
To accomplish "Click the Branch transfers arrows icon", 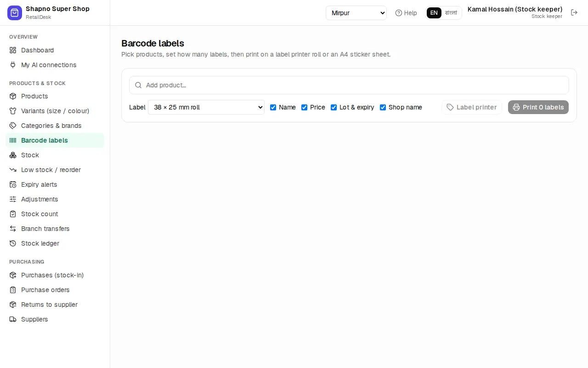I will click(x=13, y=229).
